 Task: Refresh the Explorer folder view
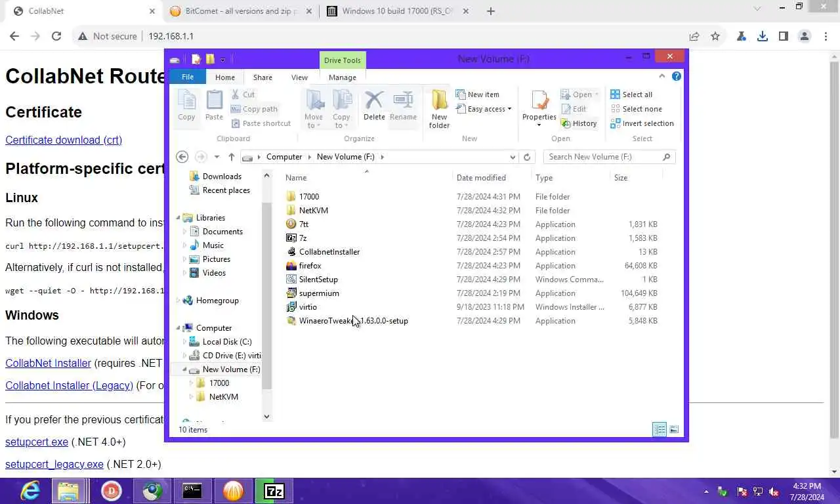pos(526,157)
